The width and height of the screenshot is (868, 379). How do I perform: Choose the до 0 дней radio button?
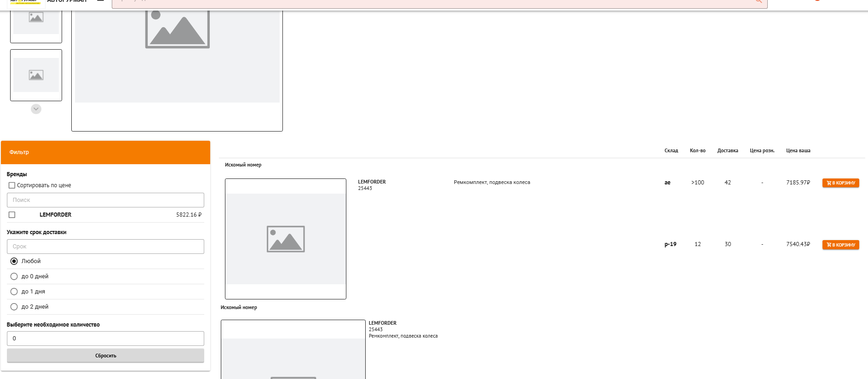(14, 276)
